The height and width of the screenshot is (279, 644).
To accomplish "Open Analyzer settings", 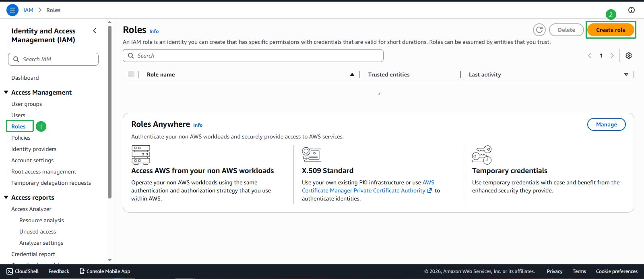I will coord(41,243).
